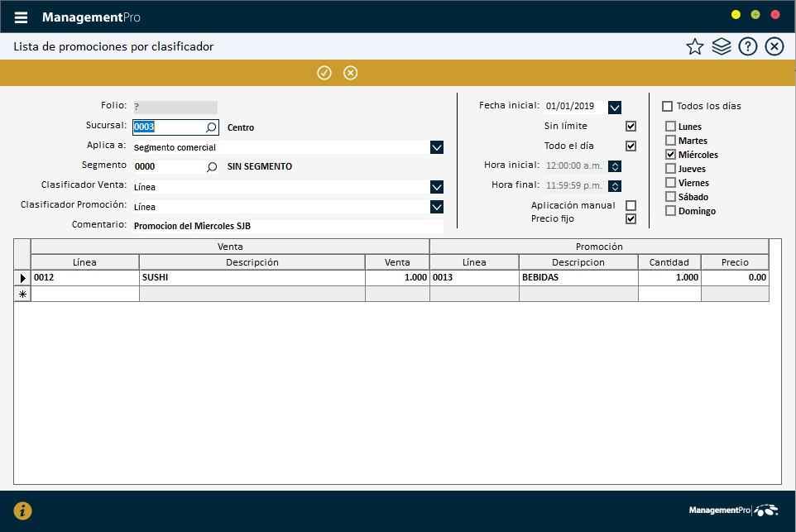Image resolution: width=796 pixels, height=532 pixels.
Task: Select the Precio cell 0.00
Action: [735, 278]
